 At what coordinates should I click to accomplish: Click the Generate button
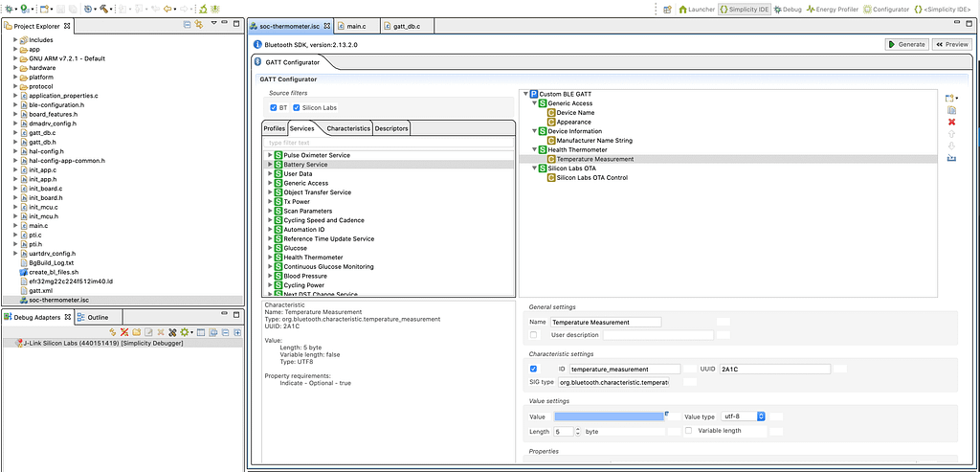[906, 44]
